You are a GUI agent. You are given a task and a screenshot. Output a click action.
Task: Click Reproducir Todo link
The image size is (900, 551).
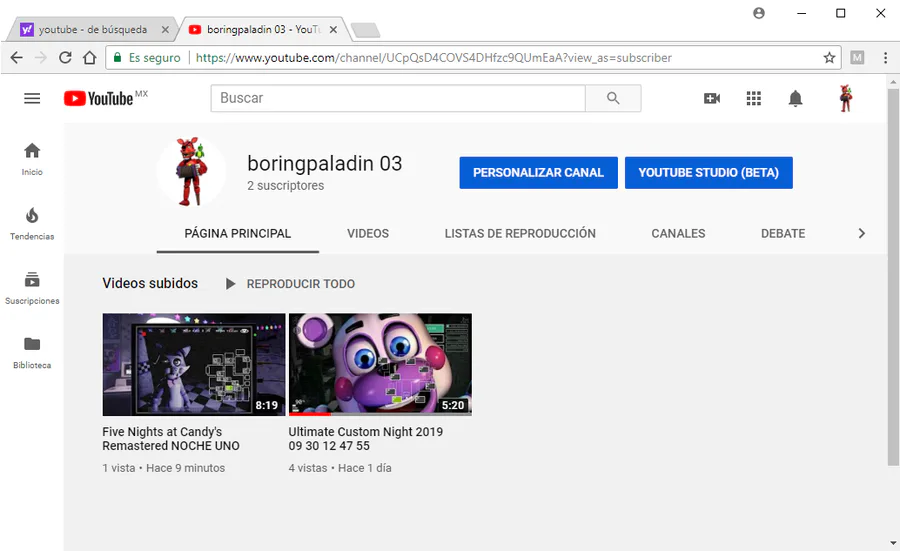point(301,284)
